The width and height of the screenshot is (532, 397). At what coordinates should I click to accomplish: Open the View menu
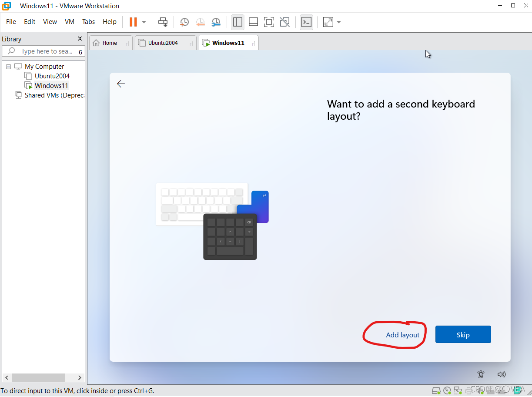pos(50,22)
